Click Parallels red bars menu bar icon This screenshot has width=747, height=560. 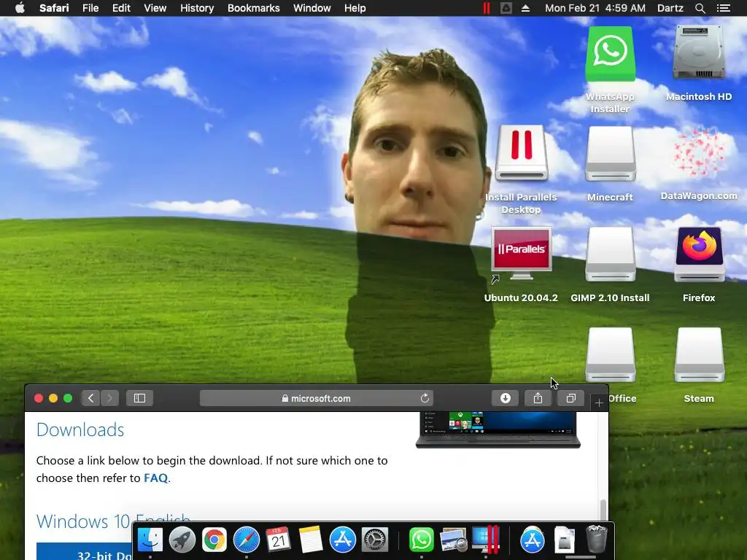click(x=486, y=8)
